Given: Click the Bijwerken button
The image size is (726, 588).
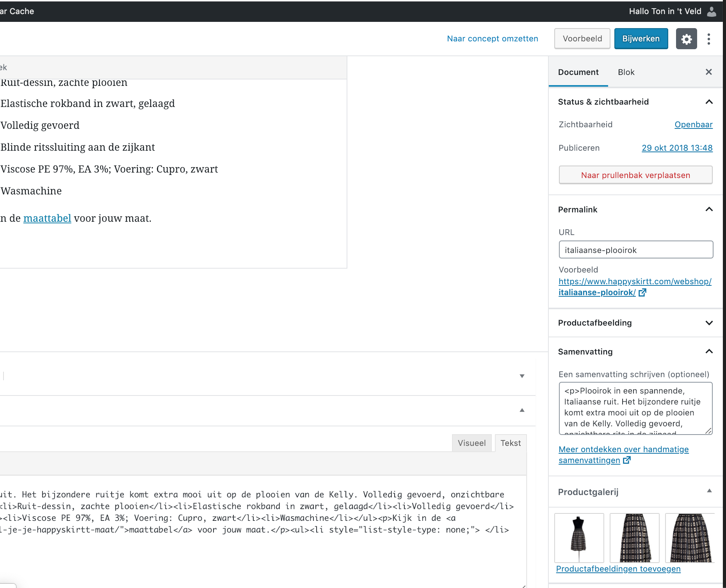Looking at the screenshot, I should pyautogui.click(x=641, y=39).
